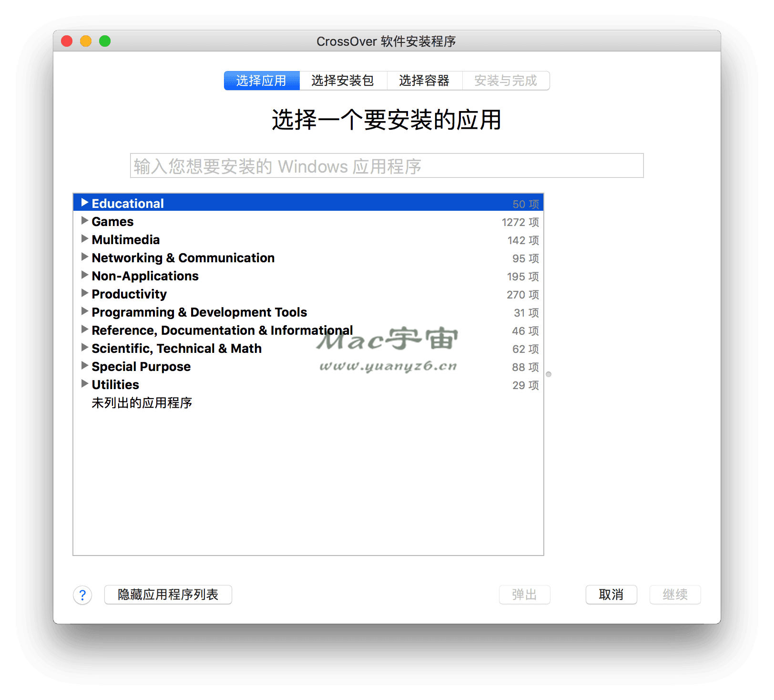The image size is (774, 700).
Task: Expand the Multimedia category triangle
Action: (85, 239)
